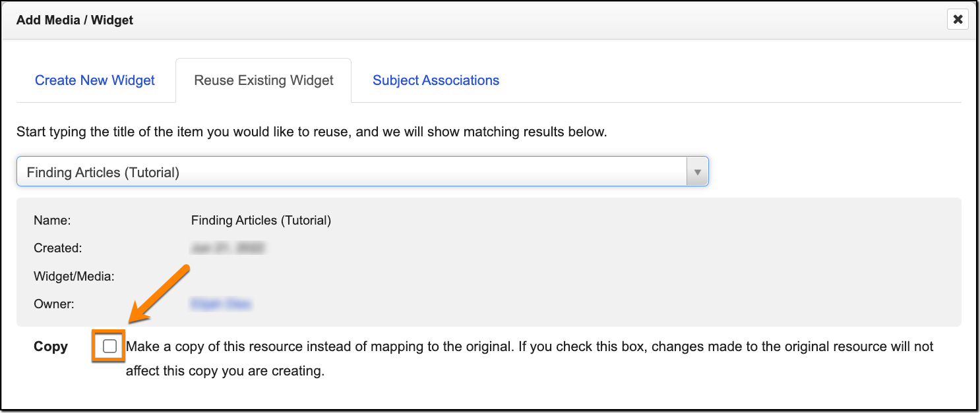Click the 'Start typing the title' instruction text
The image size is (980, 413).
point(311,132)
